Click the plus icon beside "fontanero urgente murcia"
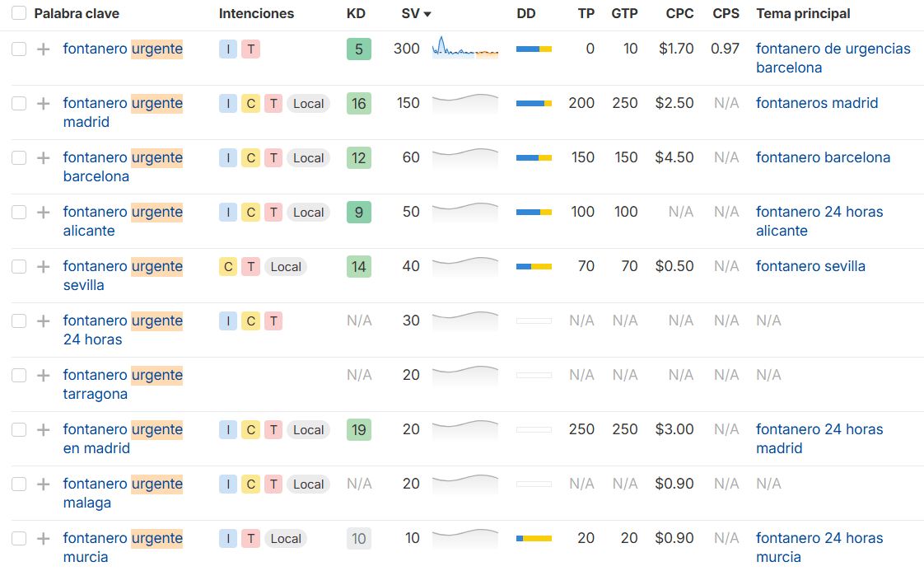Image resolution: width=924 pixels, height=571 pixels. 42,538
